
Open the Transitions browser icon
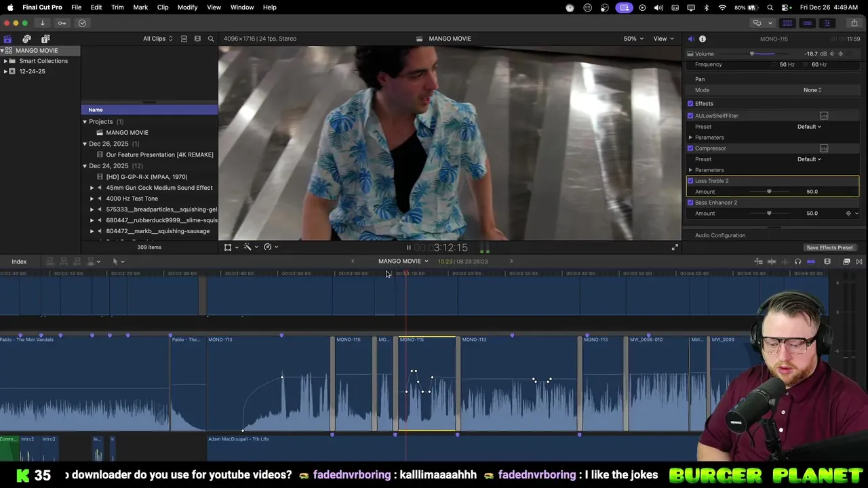coord(859,262)
